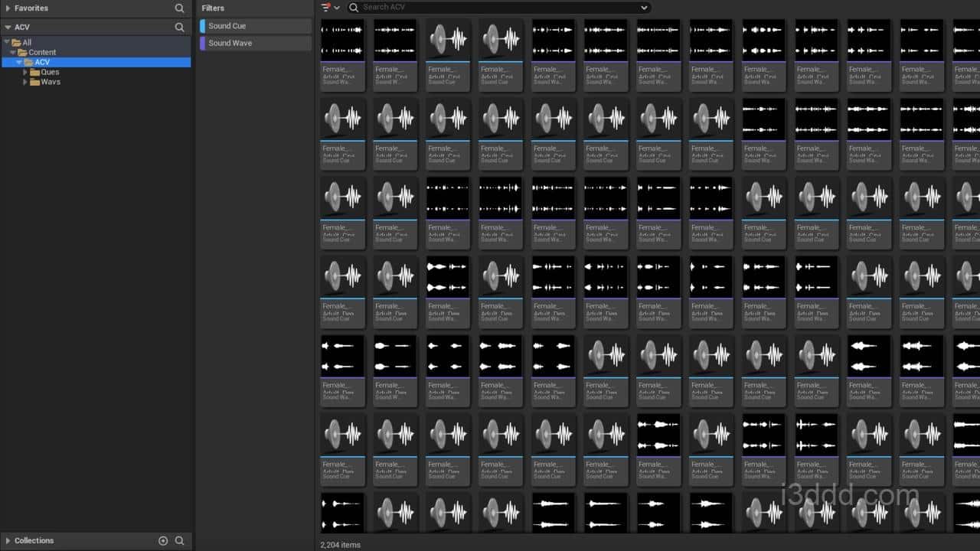The width and height of the screenshot is (980, 551).
Task: Select the Content folder in tree
Action: pyautogui.click(x=42, y=53)
